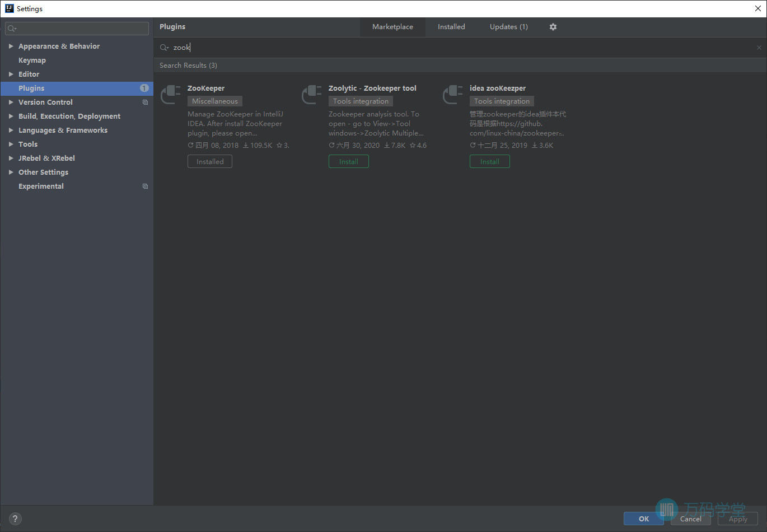Image resolution: width=767 pixels, height=532 pixels.
Task: Open the ZooKeeper plugin title
Action: click(x=206, y=88)
